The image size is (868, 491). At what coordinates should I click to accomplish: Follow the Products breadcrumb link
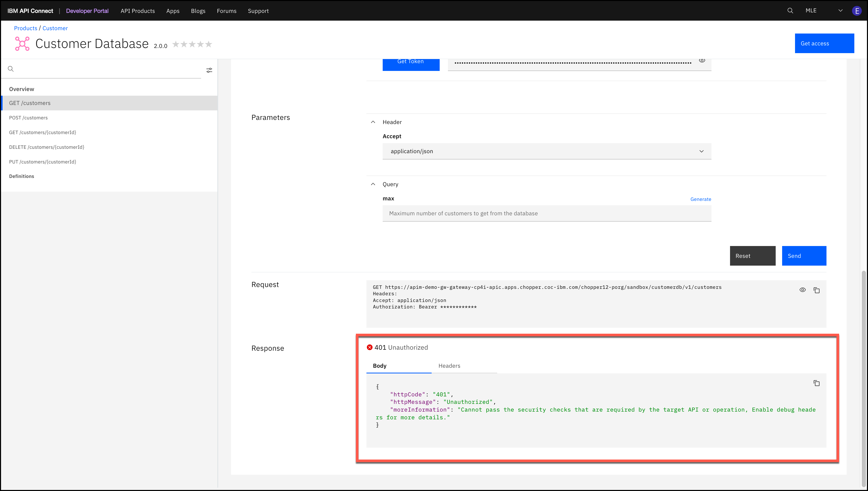[x=26, y=28]
